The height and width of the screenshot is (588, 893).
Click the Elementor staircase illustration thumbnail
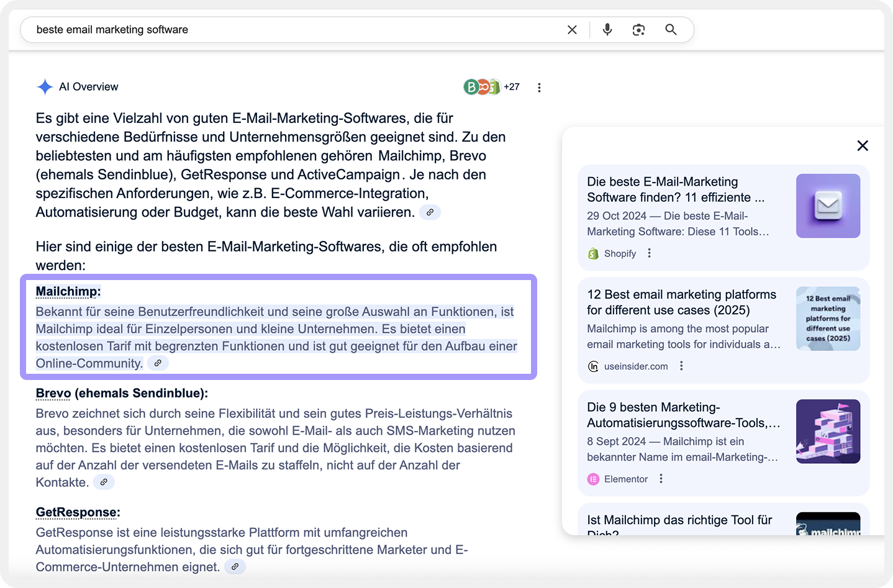point(828,431)
